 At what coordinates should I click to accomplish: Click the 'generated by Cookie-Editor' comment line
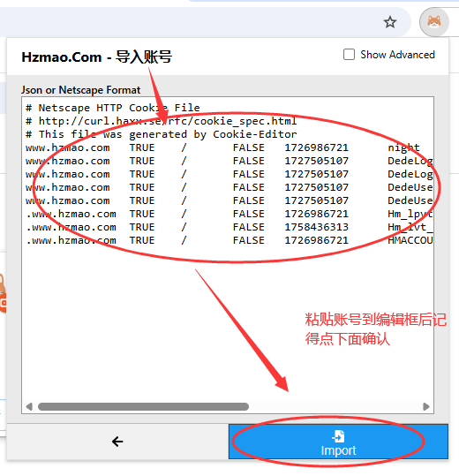(x=161, y=134)
